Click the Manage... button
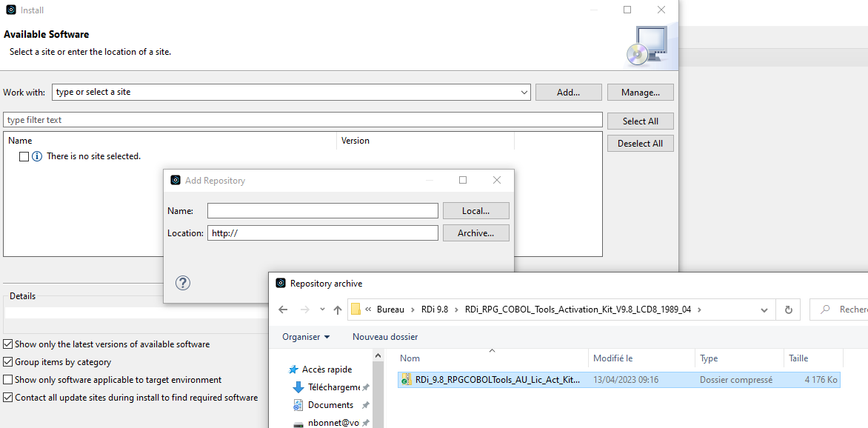The image size is (868, 428). pyautogui.click(x=641, y=93)
